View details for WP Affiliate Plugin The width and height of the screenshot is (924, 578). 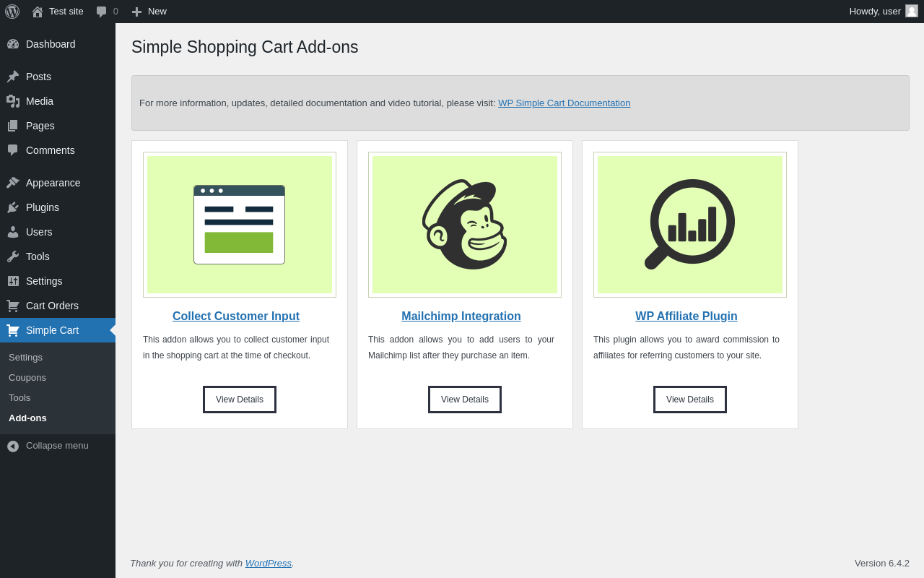pyautogui.click(x=690, y=400)
